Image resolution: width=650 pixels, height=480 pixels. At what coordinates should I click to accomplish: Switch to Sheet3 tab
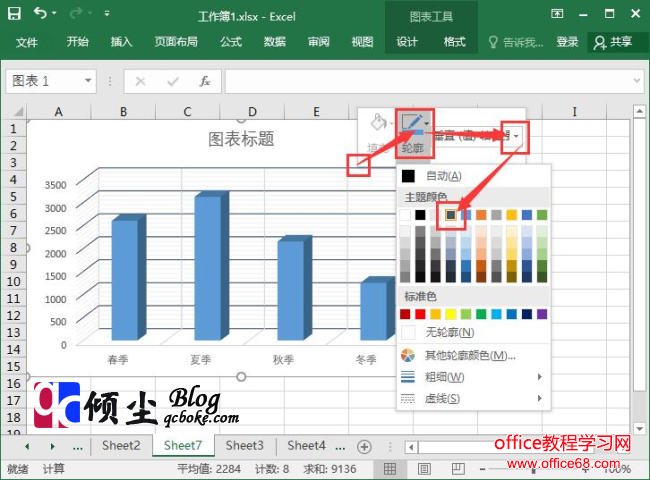point(245,446)
